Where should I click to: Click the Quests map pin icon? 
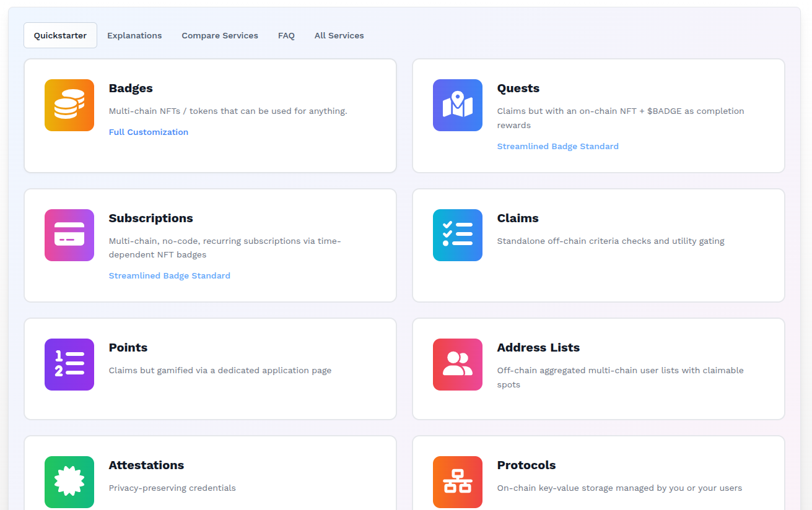pyautogui.click(x=458, y=105)
